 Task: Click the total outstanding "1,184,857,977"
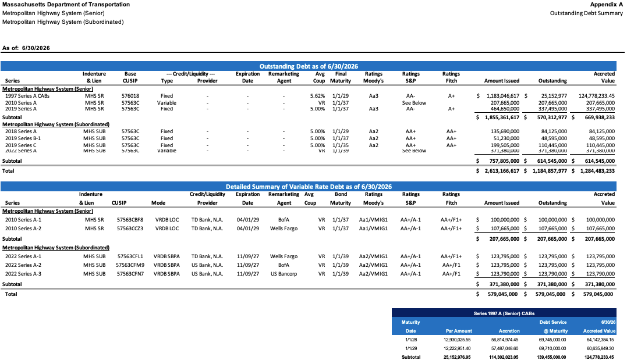[x=550, y=171]
